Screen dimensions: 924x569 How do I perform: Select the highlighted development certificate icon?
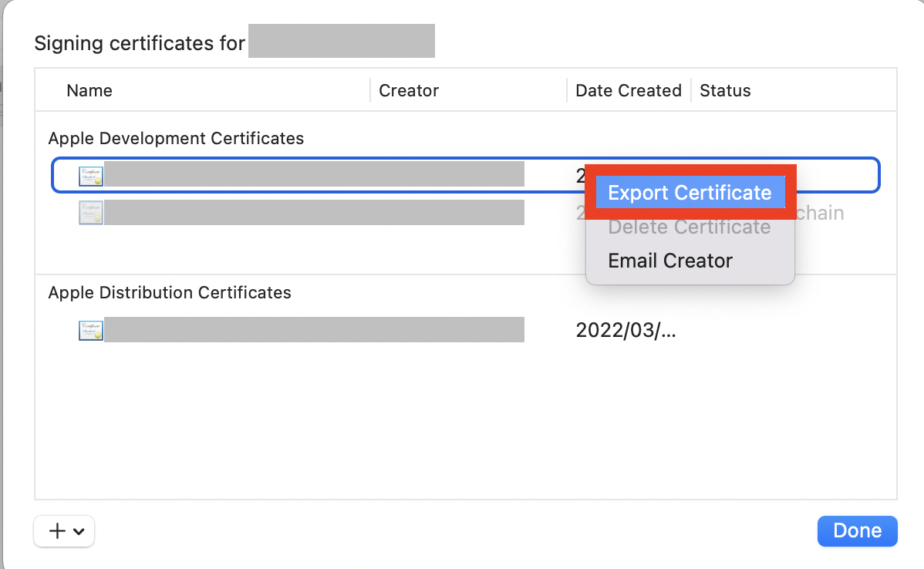pos(91,176)
